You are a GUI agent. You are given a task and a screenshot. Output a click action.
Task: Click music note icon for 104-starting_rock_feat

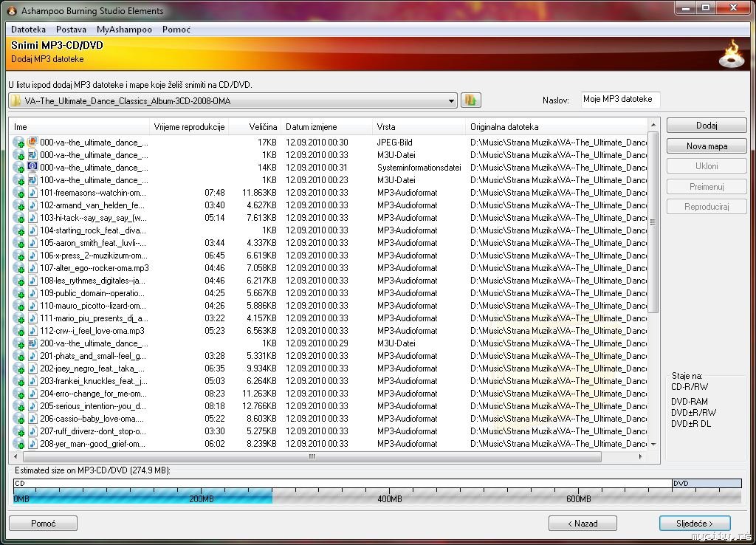[32, 230]
